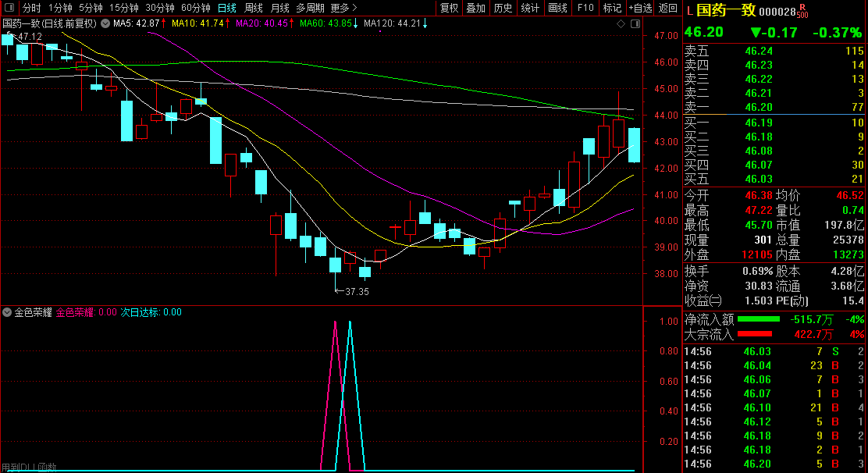Expand the 金色荣耀 indicator dropdown arrow

tap(8, 312)
